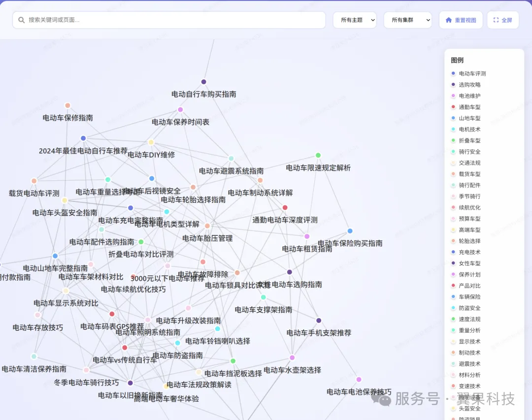This screenshot has height=420, width=532.
Task: Click the 图例 legend panel title
Action: [457, 60]
